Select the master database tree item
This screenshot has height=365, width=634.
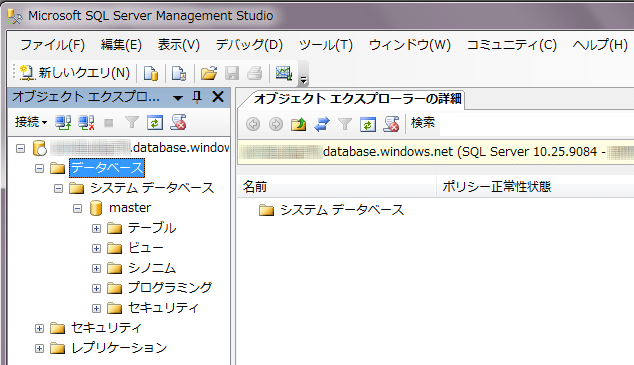point(130,208)
